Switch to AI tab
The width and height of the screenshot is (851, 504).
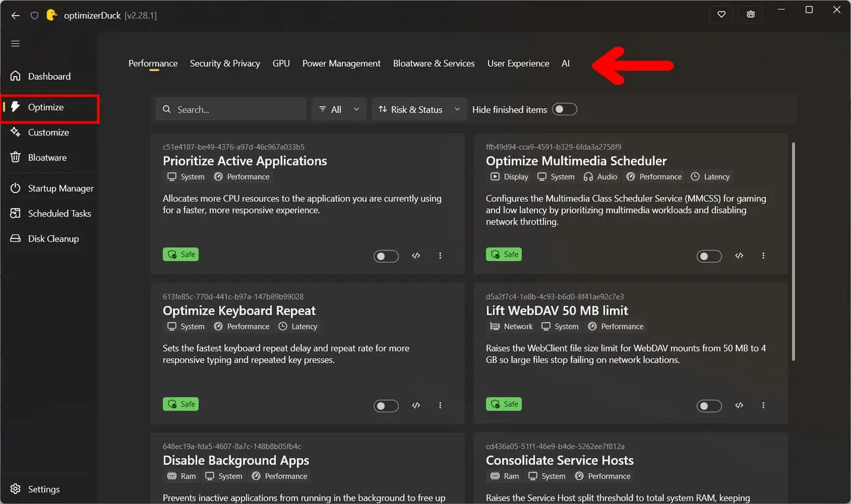coord(566,63)
